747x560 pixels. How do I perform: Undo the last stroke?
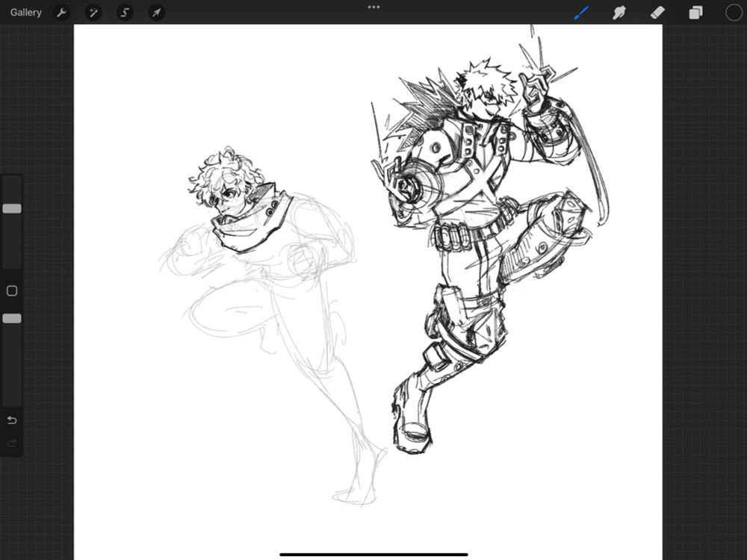(x=12, y=420)
